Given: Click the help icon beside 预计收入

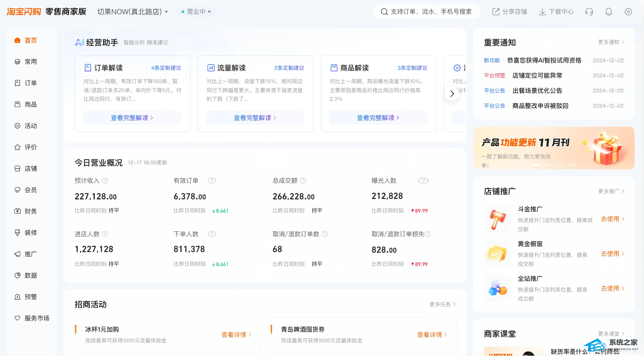Looking at the screenshot, I should 105,181.
